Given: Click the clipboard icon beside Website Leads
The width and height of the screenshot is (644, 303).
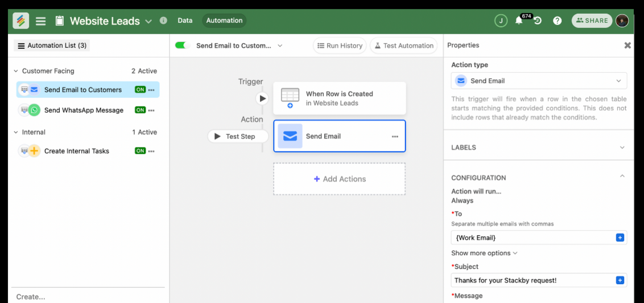Looking at the screenshot, I should (60, 21).
